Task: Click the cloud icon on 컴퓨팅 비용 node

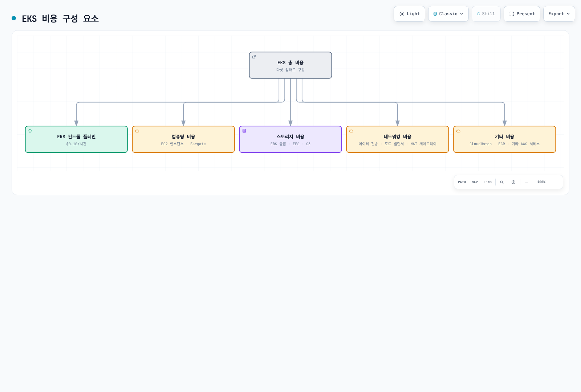Action: [137, 131]
